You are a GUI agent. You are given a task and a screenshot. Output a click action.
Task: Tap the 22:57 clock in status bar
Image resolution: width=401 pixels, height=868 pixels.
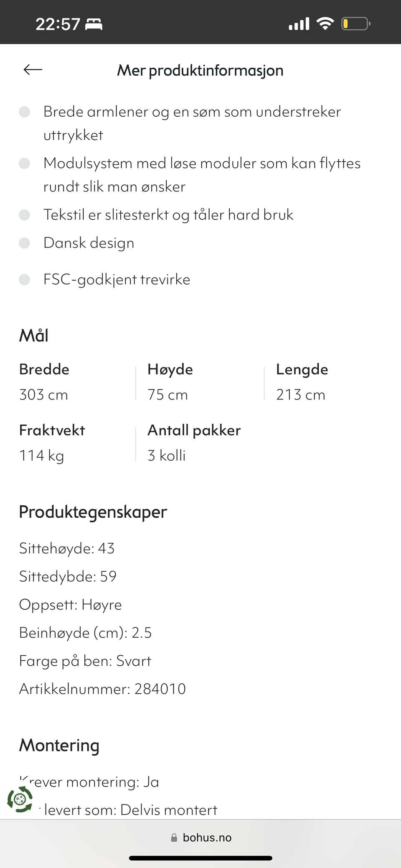tap(58, 24)
